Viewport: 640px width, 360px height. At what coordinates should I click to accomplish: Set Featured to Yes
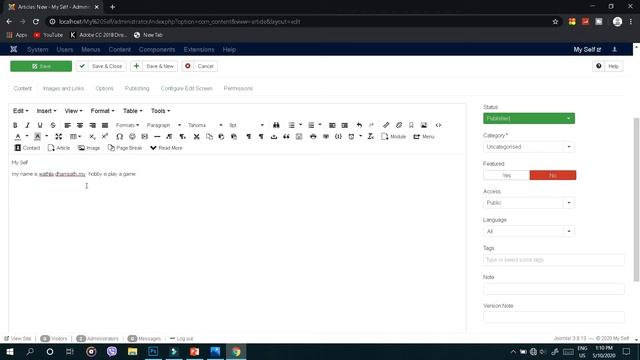507,176
